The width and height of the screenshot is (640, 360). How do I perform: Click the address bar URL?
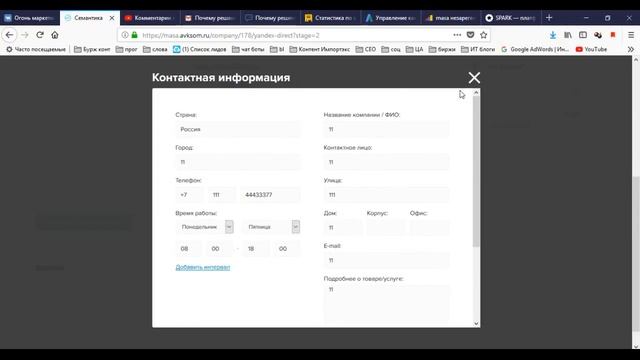(x=231, y=36)
